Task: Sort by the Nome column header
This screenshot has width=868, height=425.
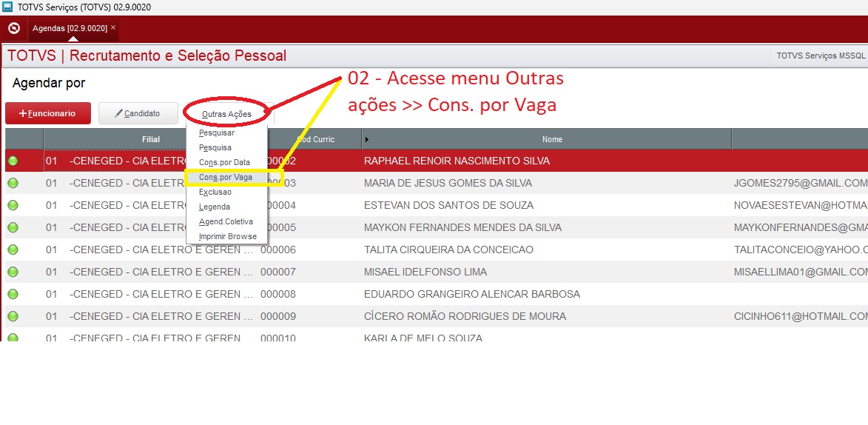Action: [551, 139]
